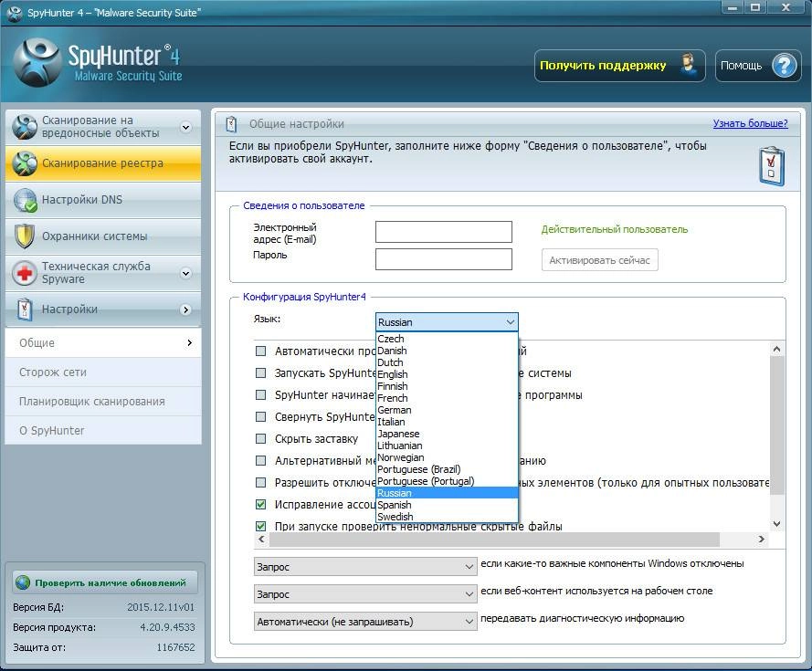Click the blue question mark help icon
The height and width of the screenshot is (671, 812).
click(x=785, y=66)
